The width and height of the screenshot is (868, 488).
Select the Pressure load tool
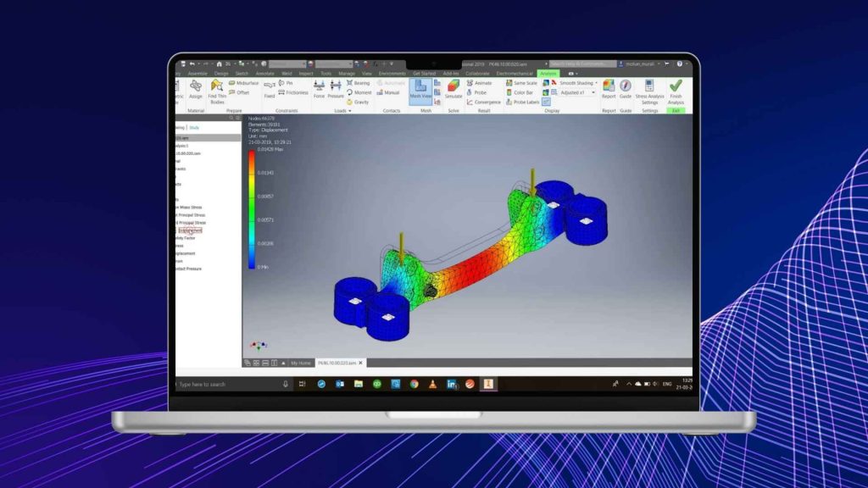pos(335,89)
